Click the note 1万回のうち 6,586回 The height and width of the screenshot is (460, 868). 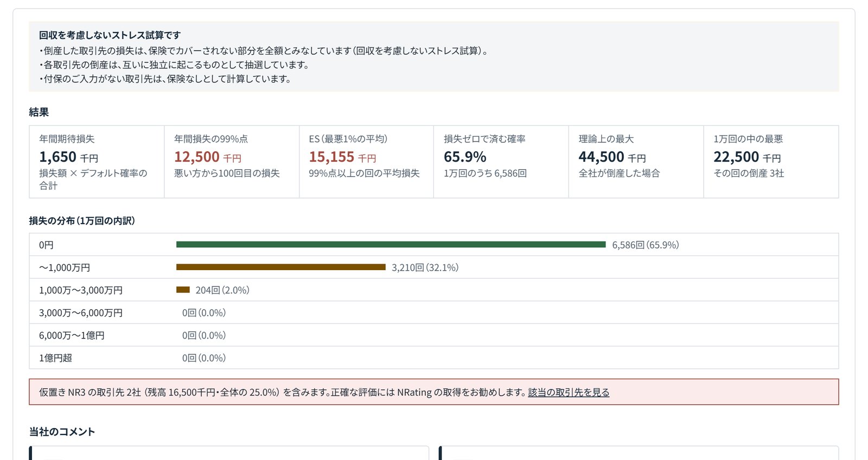(485, 173)
